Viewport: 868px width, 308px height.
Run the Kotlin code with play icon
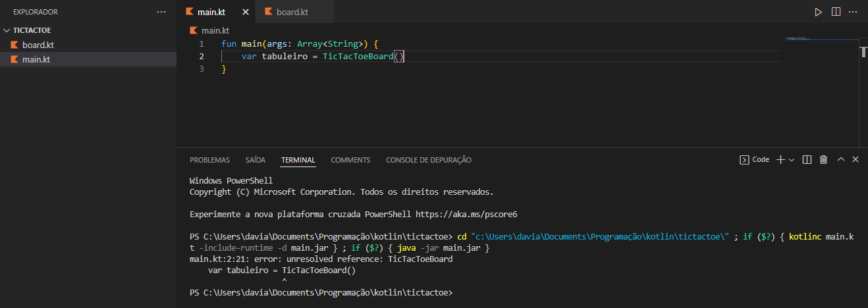coord(818,12)
